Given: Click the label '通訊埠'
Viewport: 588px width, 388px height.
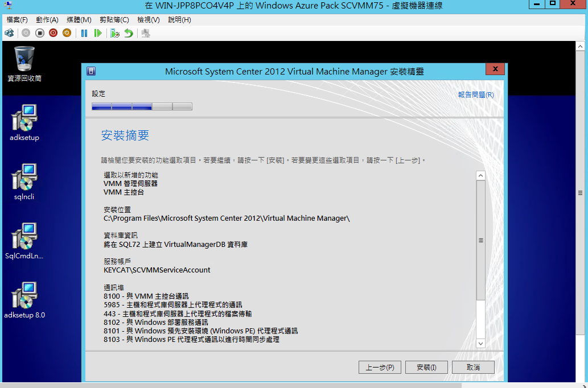Looking at the screenshot, I should [114, 287].
